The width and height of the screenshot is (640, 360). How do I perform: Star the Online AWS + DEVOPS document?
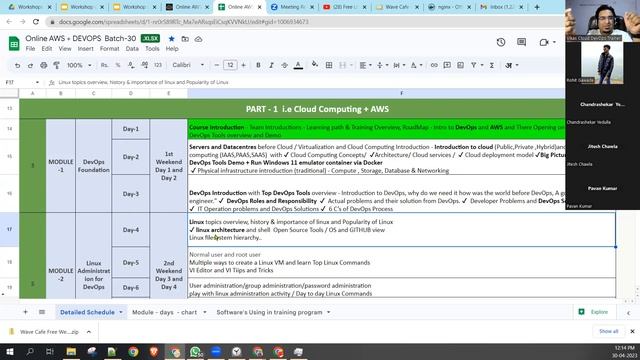point(171,39)
